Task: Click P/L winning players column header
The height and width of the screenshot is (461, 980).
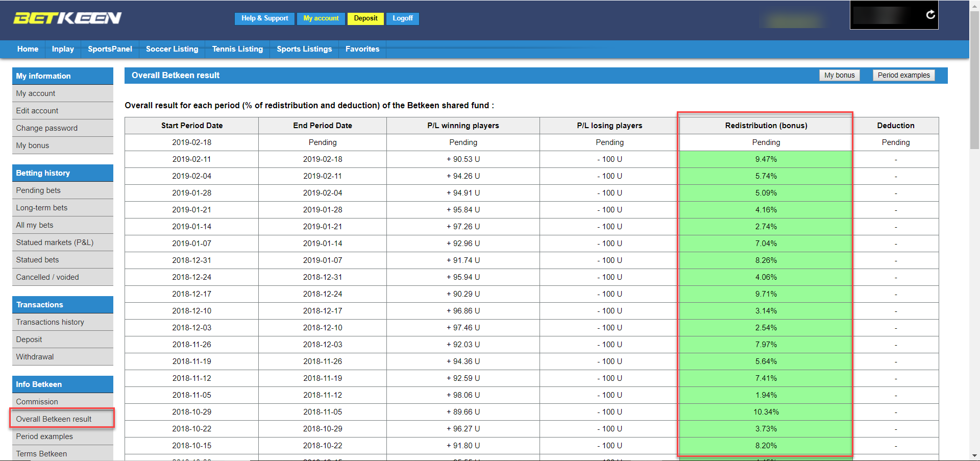Action: pyautogui.click(x=463, y=126)
